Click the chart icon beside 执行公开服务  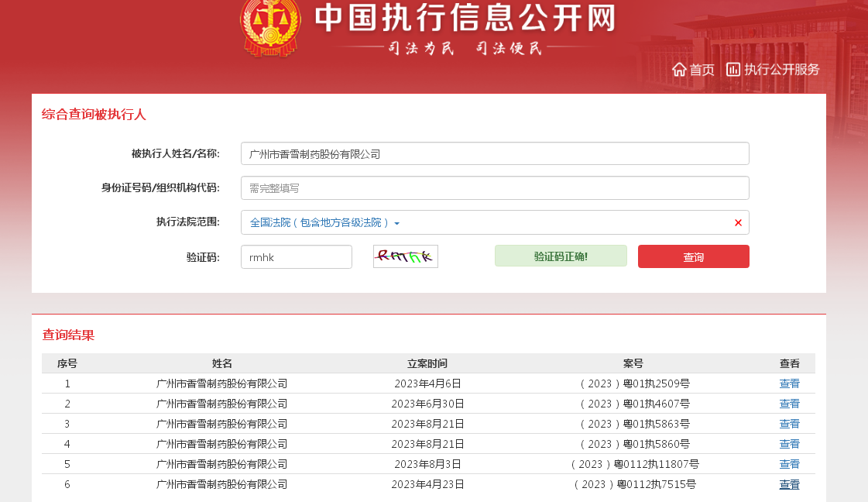(x=733, y=70)
